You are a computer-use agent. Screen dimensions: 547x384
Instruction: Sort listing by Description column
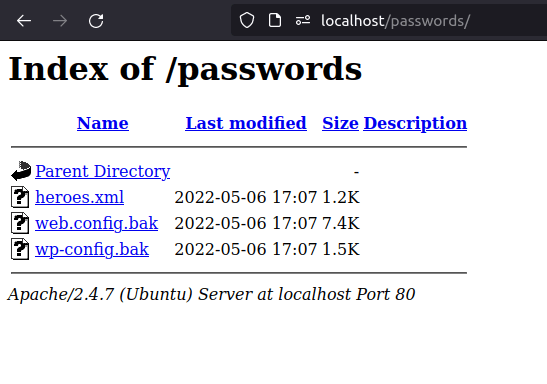[415, 123]
